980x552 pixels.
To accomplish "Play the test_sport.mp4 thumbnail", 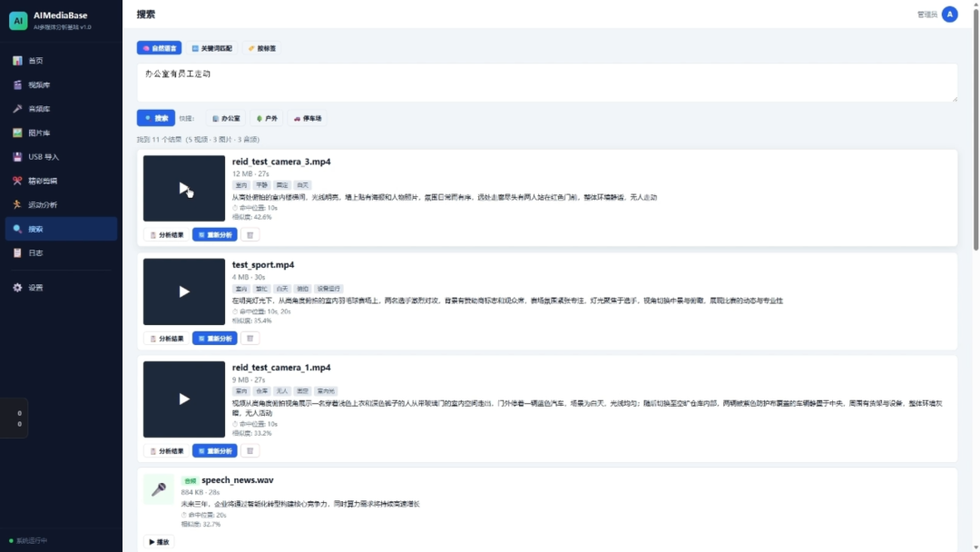I will 183,292.
